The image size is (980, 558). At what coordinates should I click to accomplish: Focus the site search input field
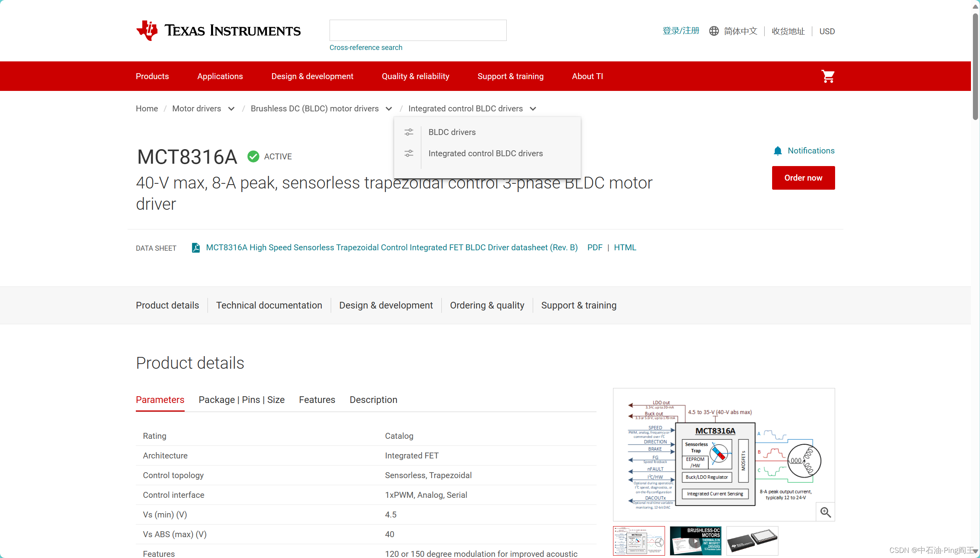418,30
